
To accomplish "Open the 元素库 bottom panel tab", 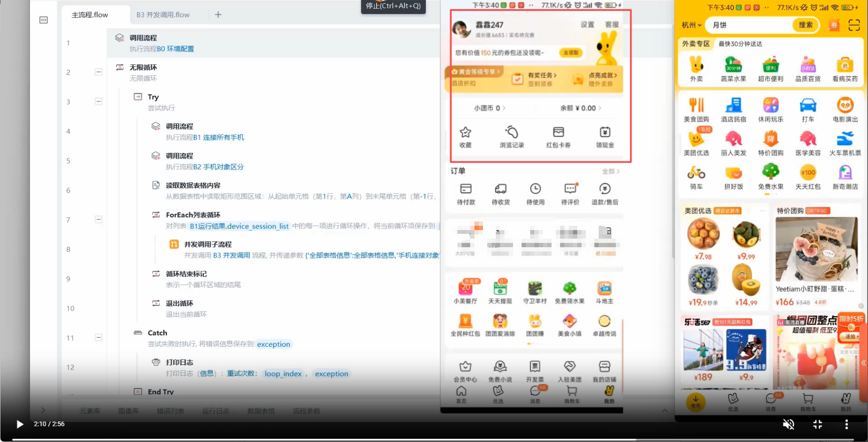I will coord(90,411).
